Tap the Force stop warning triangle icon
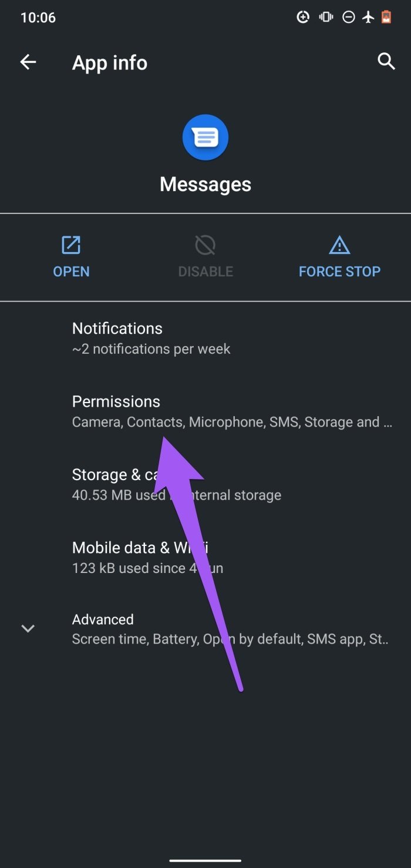The image size is (411, 868). coord(339,245)
